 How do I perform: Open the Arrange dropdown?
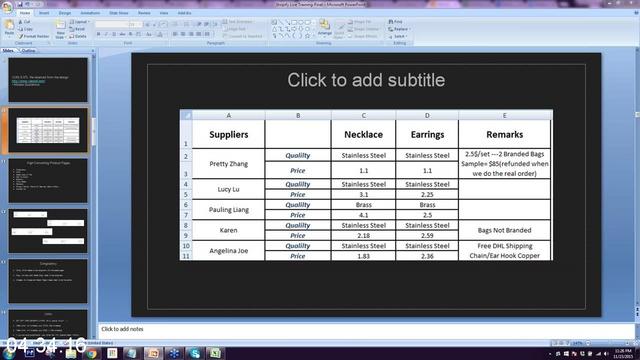(x=324, y=29)
